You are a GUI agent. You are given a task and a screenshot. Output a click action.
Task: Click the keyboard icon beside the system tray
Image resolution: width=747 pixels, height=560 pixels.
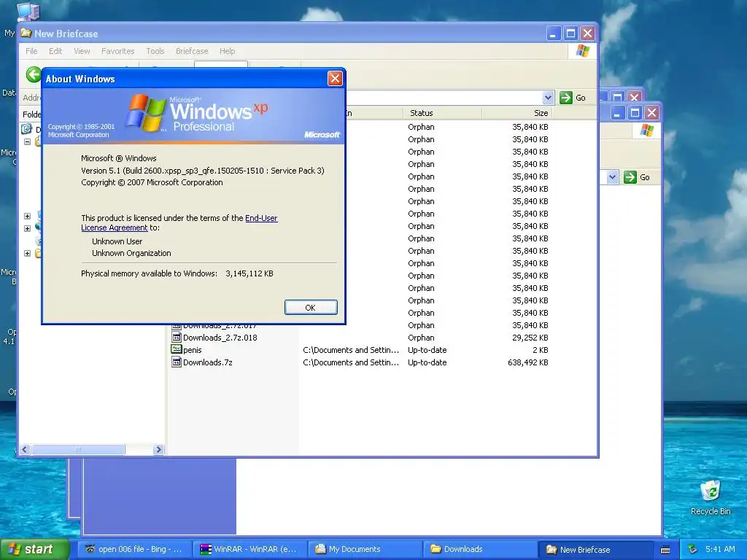[x=665, y=550]
